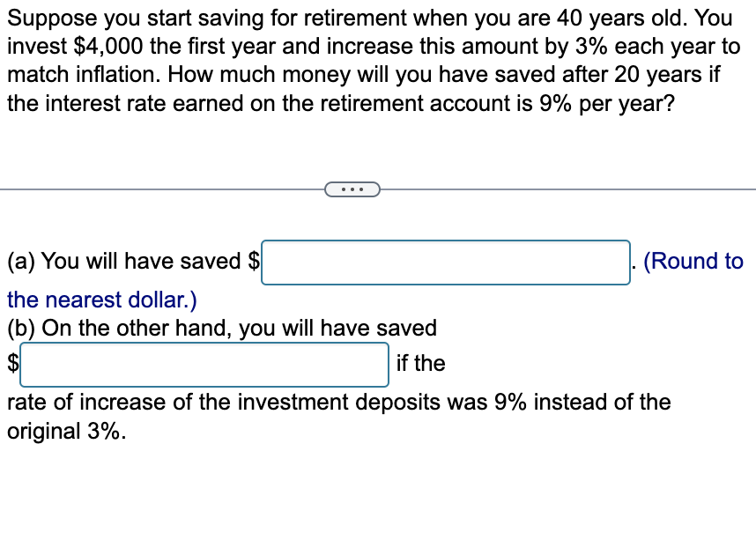Click the ellipsis button on the horizontal rule
The image size is (756, 555).
(352, 189)
